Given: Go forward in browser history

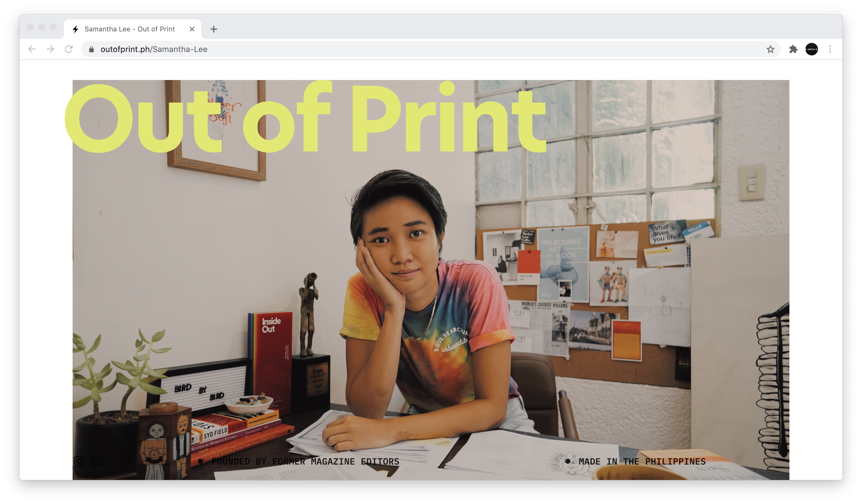Looking at the screenshot, I should [50, 49].
